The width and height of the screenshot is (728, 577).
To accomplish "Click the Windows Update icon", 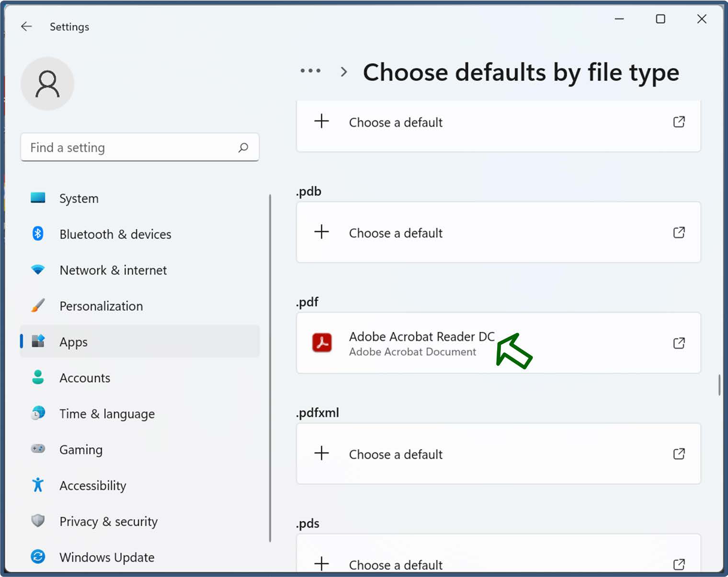I will tap(38, 557).
